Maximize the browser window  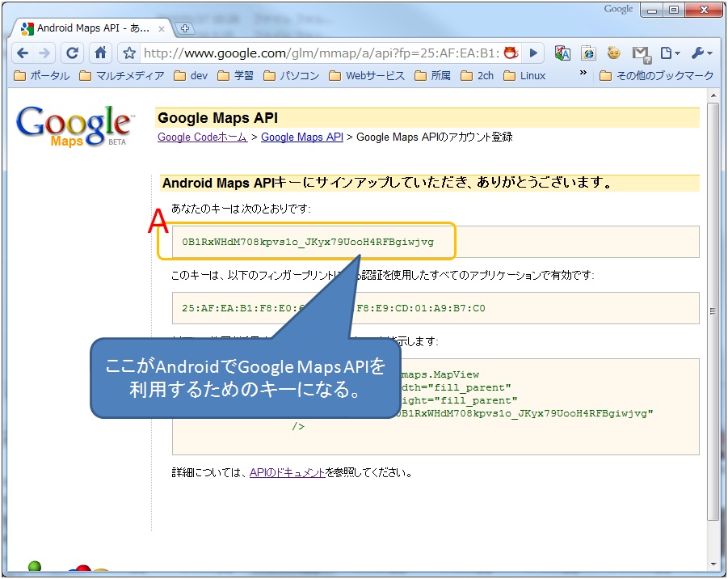(674, 11)
